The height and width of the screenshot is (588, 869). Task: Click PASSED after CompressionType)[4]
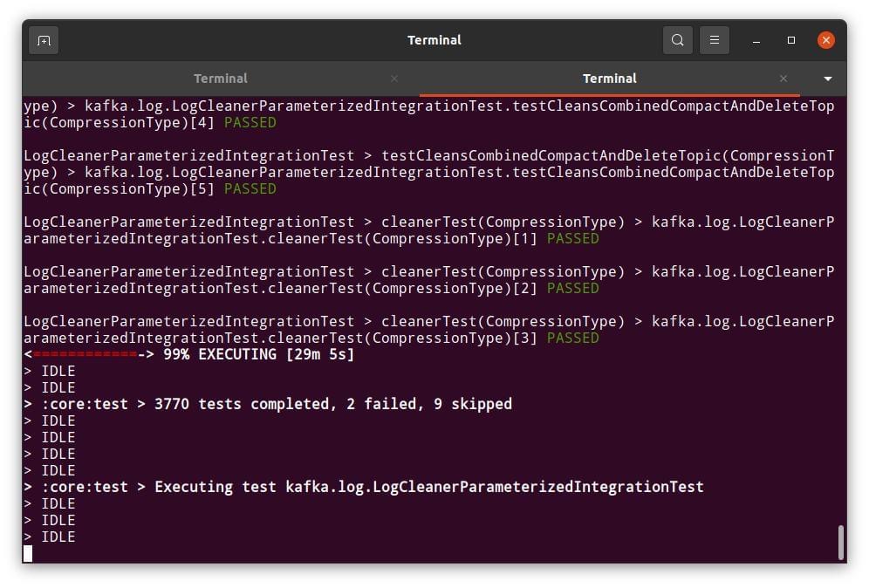250,122
